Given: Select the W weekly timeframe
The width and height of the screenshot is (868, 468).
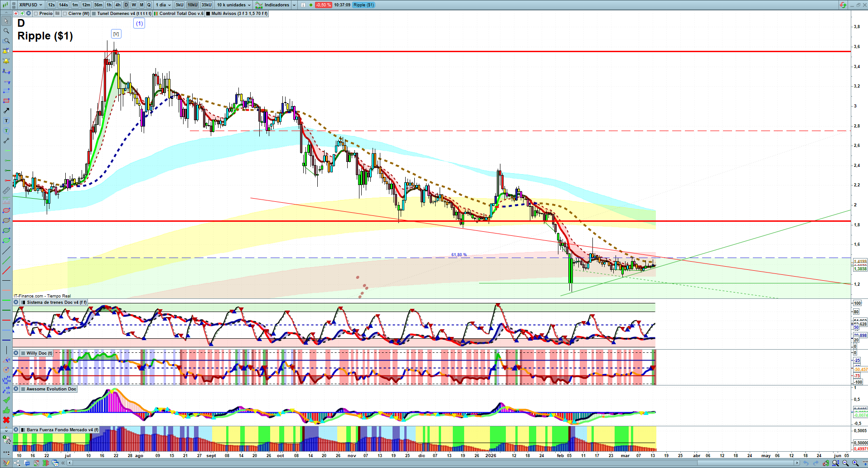Looking at the screenshot, I should [x=134, y=5].
